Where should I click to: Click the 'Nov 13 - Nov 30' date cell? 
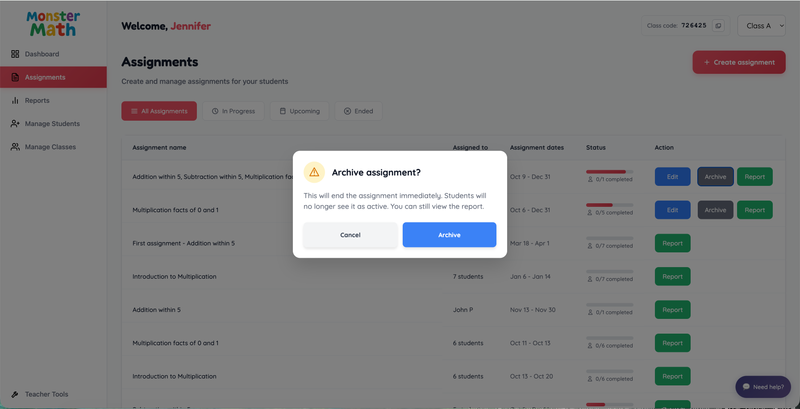click(x=533, y=310)
